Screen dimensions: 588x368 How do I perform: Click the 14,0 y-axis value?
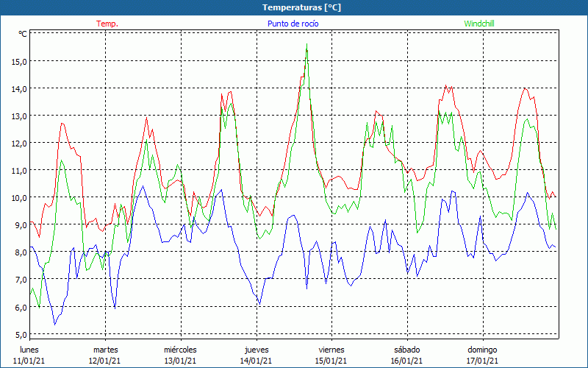19,89
